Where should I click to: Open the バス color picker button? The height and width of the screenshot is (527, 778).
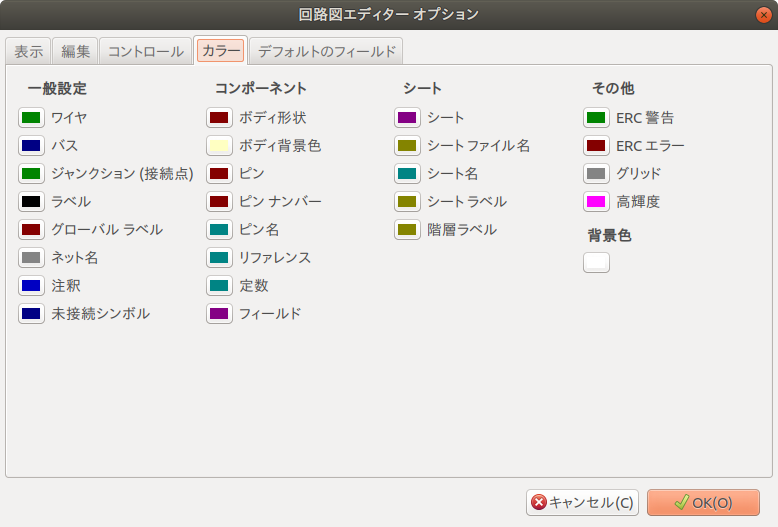click(31, 146)
